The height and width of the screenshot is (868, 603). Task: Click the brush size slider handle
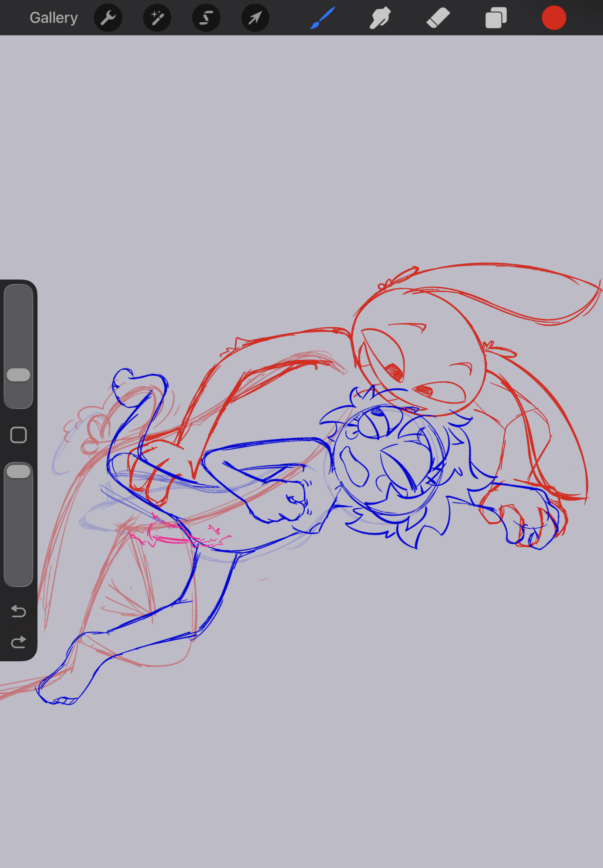(x=19, y=375)
